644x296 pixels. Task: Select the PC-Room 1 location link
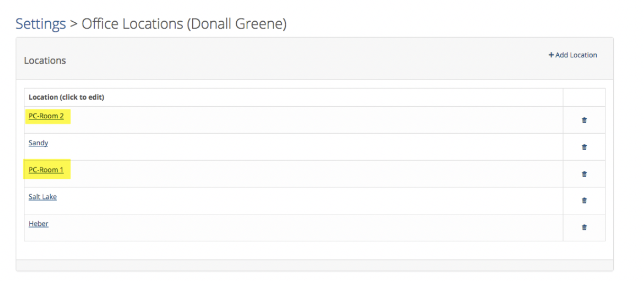[46, 170]
